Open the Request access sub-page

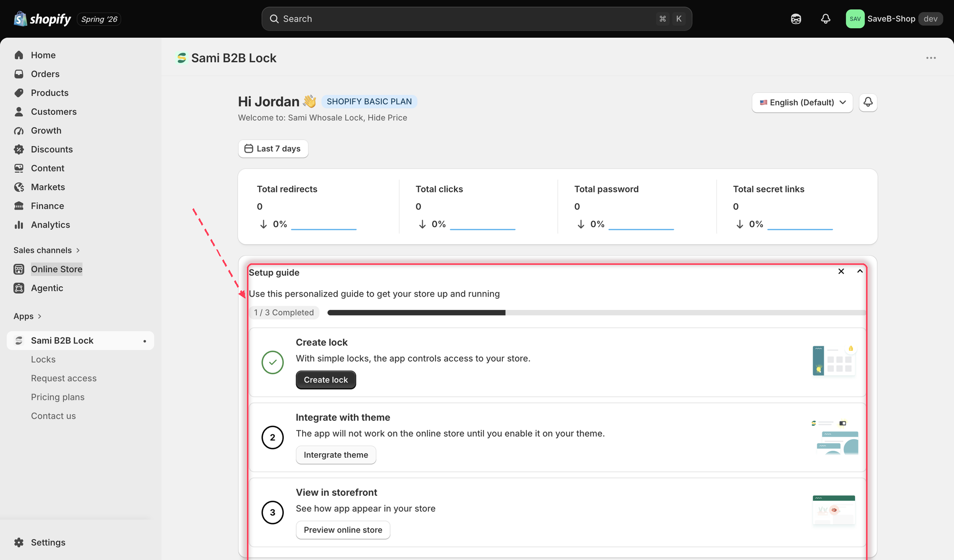click(x=64, y=378)
